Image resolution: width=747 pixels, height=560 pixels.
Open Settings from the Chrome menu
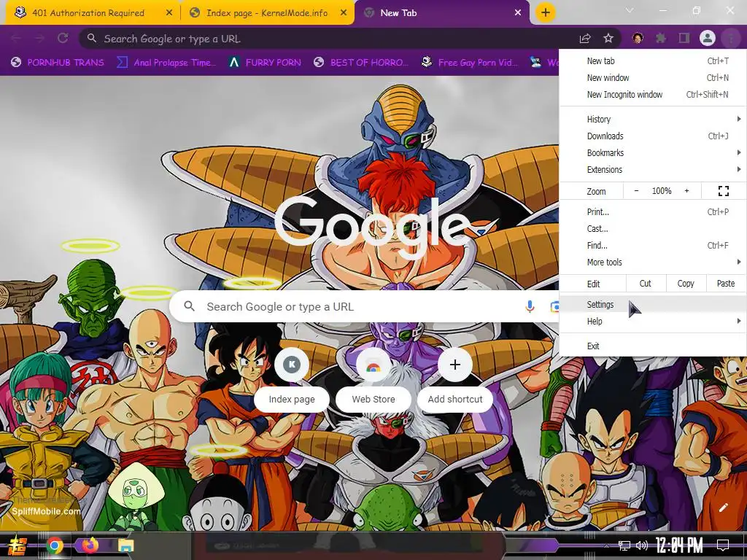click(653, 305)
